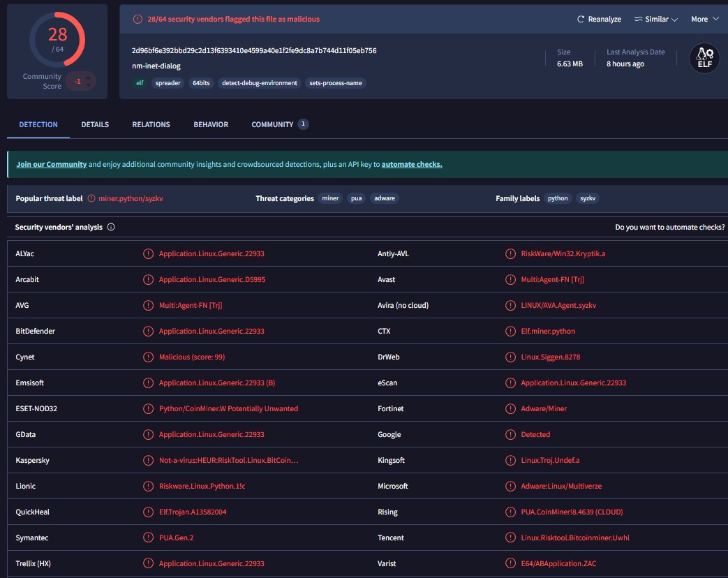Click Kaspersky's Not-a-virus:HEUR:RiskTool result

click(x=228, y=460)
